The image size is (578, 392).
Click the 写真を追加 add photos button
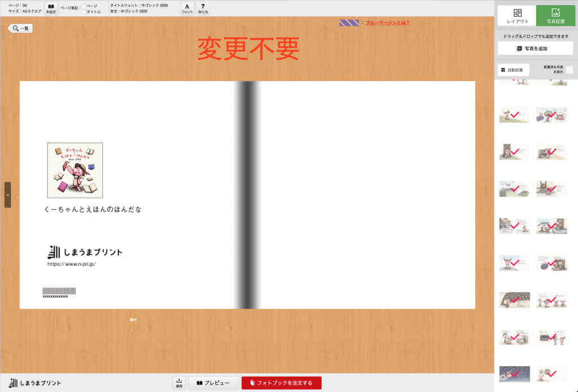[535, 49]
